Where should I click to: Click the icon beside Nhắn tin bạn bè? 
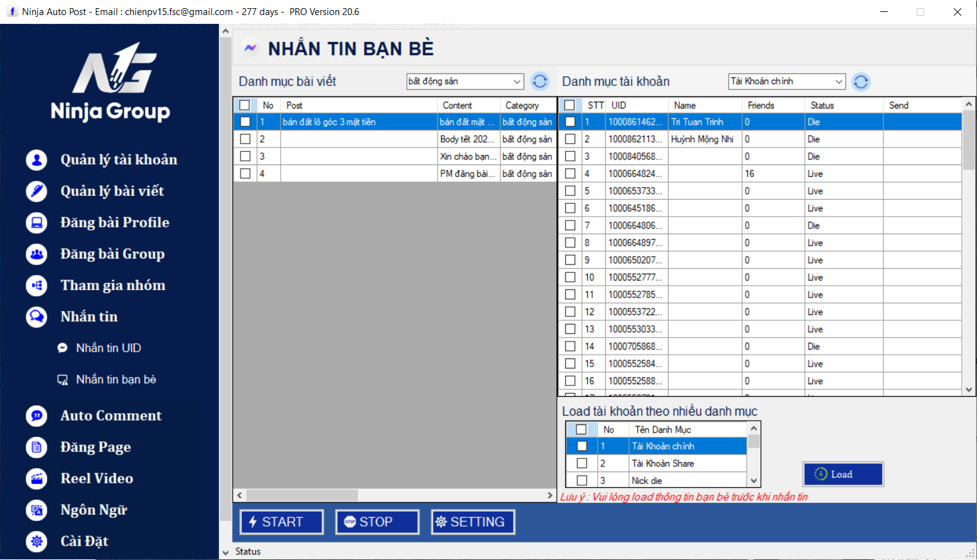pos(63,379)
